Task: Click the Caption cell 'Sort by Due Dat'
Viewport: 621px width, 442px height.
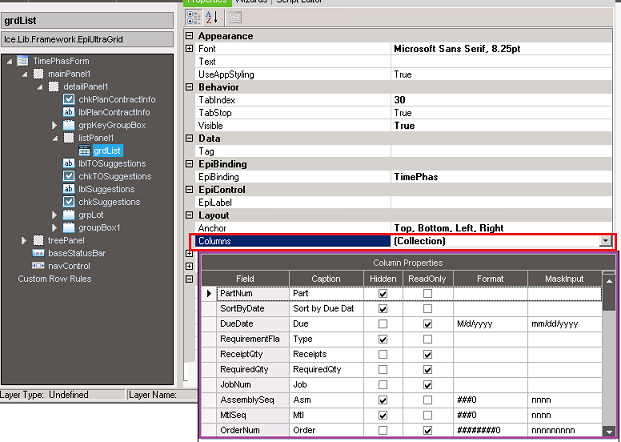Action: tap(326, 309)
